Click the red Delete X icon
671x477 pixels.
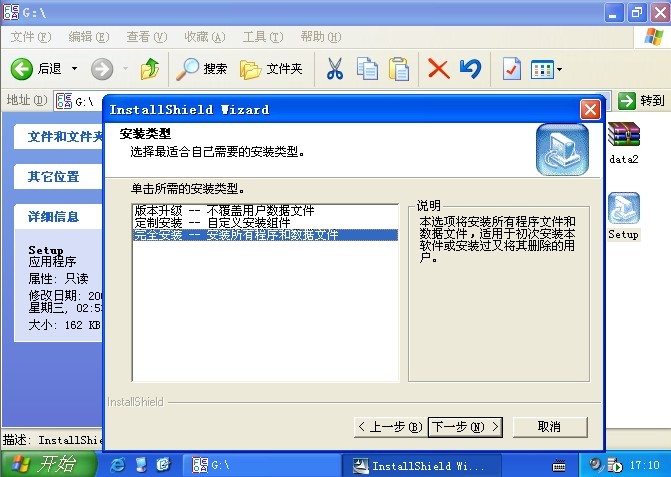click(439, 69)
